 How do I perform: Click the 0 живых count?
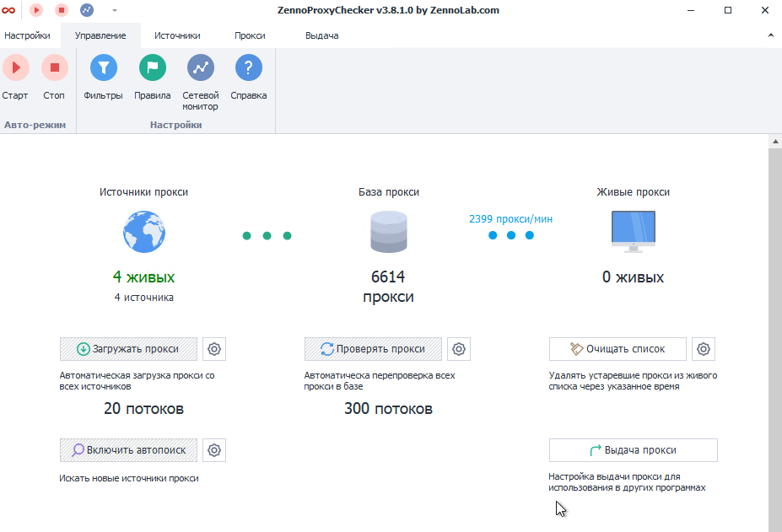point(634,277)
